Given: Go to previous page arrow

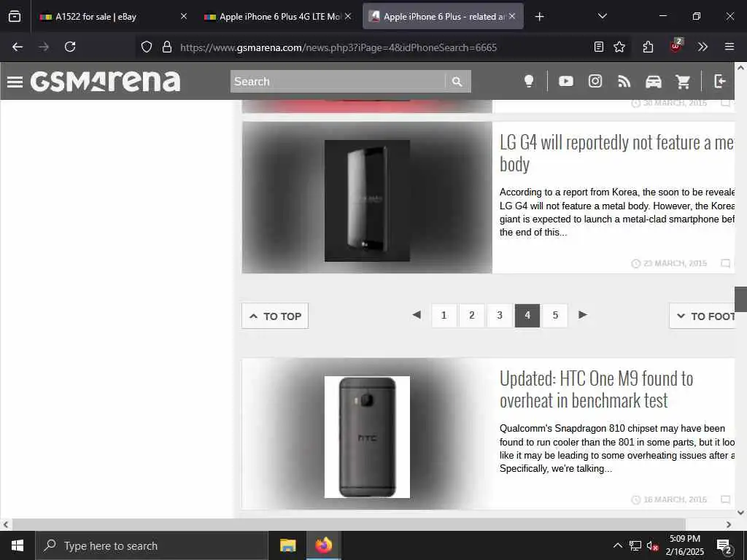Looking at the screenshot, I should coord(417,315).
